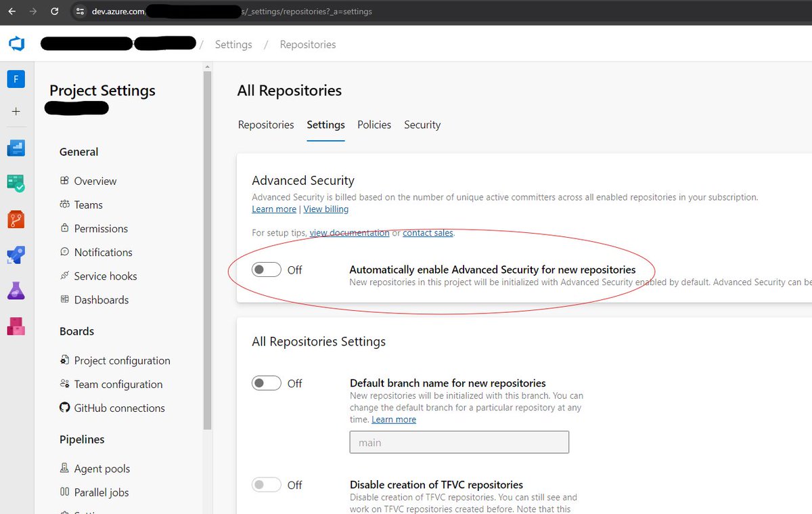Open the Boards hub icon in sidebar
The height and width of the screenshot is (514, 812).
click(16, 183)
